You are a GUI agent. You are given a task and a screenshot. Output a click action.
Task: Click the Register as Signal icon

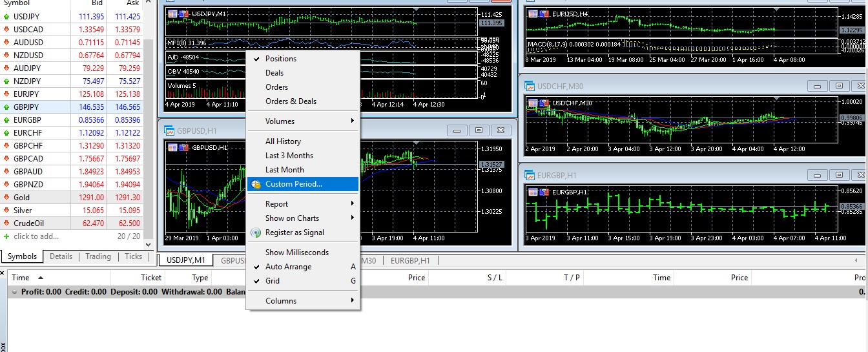pyautogui.click(x=256, y=233)
